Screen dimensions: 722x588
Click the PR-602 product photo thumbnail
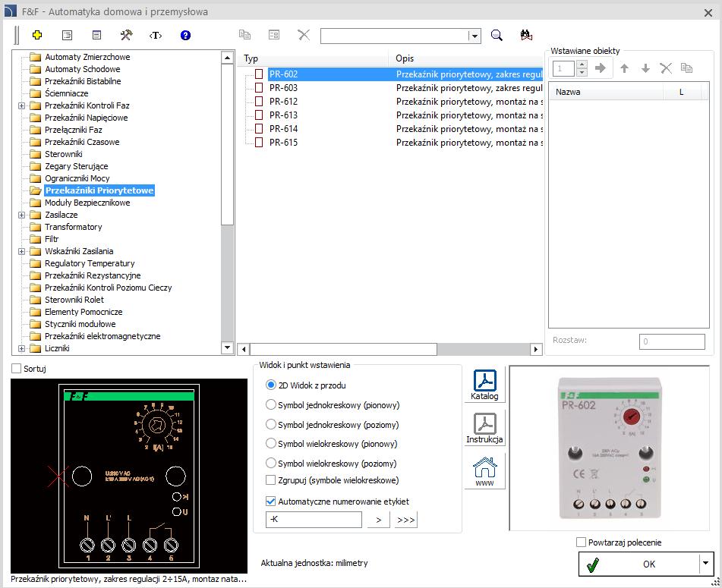609,448
